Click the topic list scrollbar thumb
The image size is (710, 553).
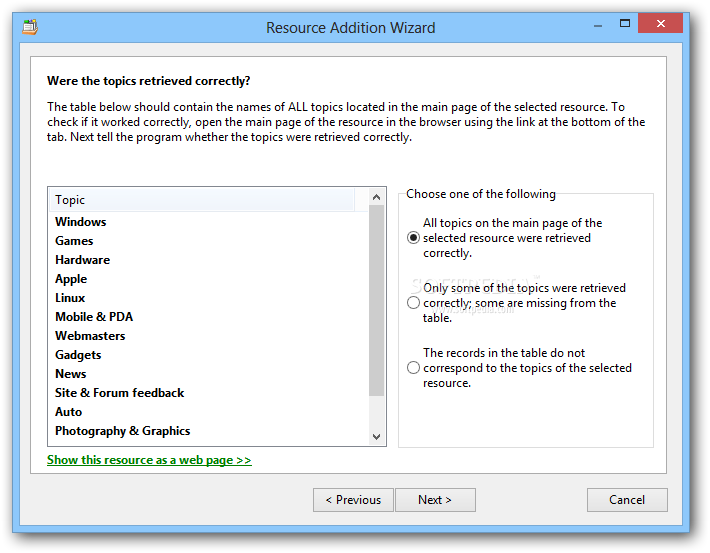point(376,300)
